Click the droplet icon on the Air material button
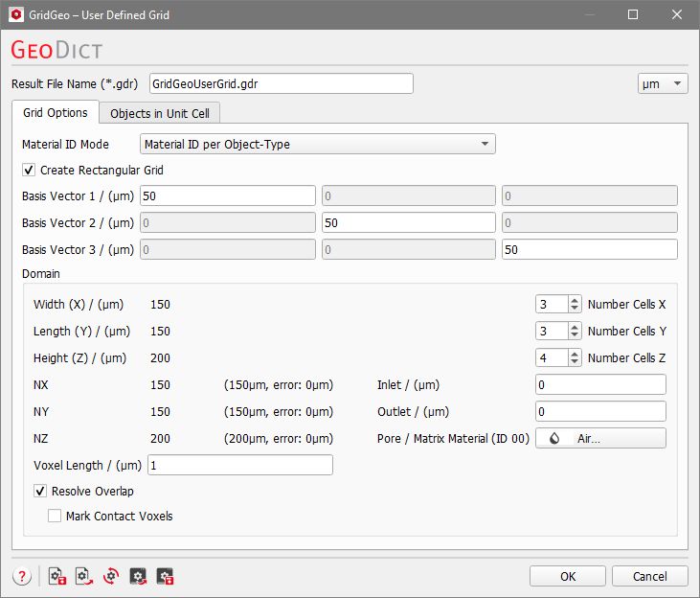Viewport: 700px width, 598px height. (x=554, y=439)
